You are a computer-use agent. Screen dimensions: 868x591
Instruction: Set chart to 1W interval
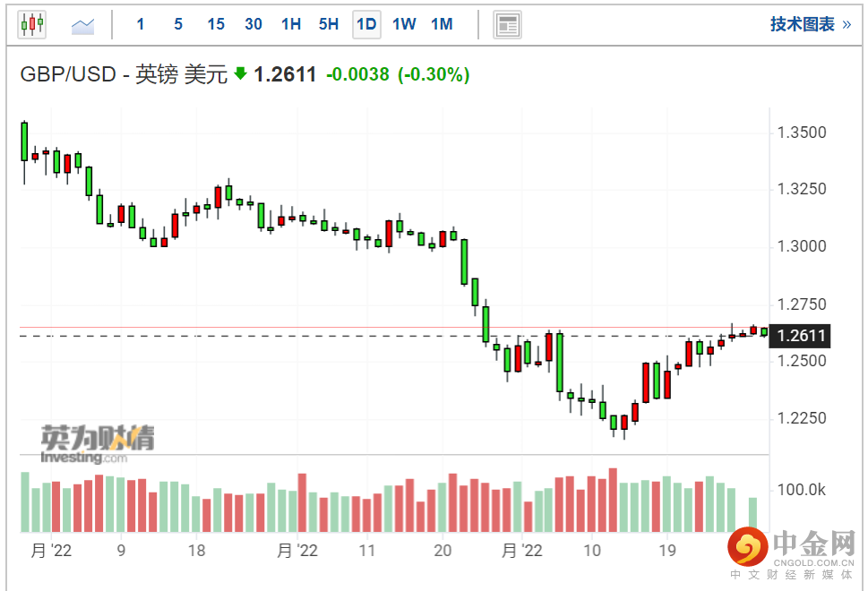(x=404, y=25)
